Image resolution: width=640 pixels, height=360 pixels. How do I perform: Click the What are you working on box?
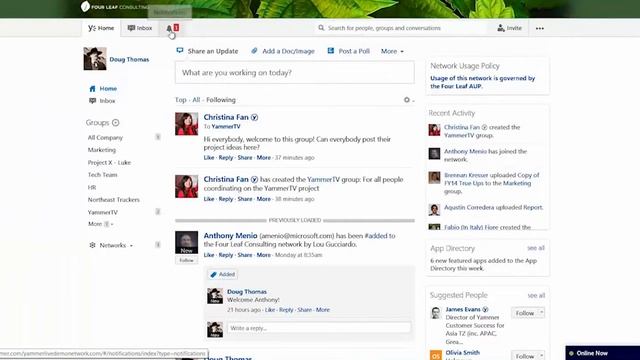pyautogui.click(x=295, y=72)
